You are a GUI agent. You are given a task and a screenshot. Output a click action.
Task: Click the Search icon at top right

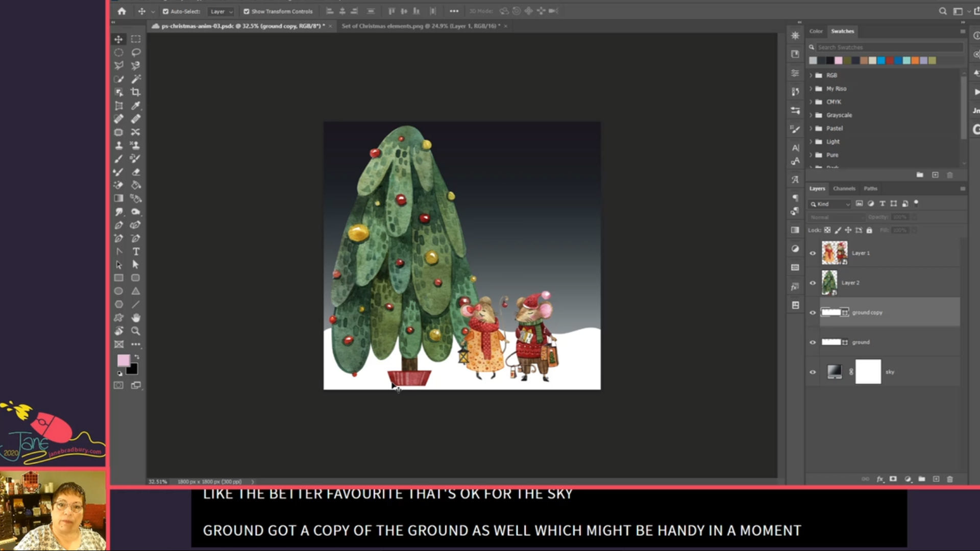pyautogui.click(x=943, y=11)
